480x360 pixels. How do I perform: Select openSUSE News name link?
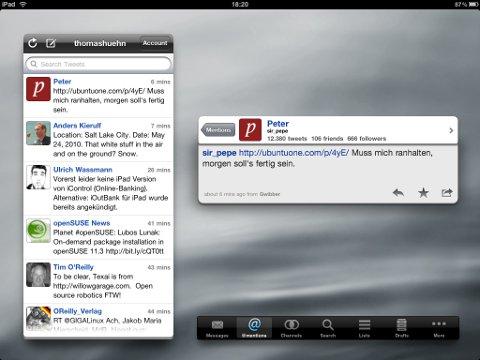[x=82, y=223]
